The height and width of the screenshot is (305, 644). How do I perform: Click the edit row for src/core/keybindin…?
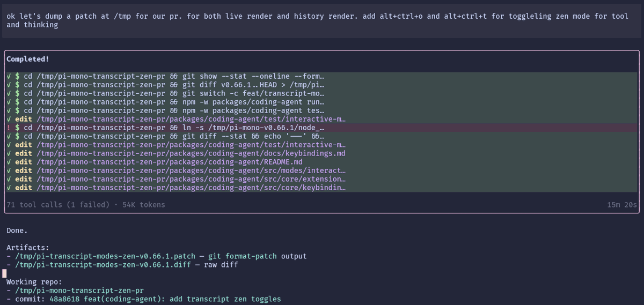[321, 188]
